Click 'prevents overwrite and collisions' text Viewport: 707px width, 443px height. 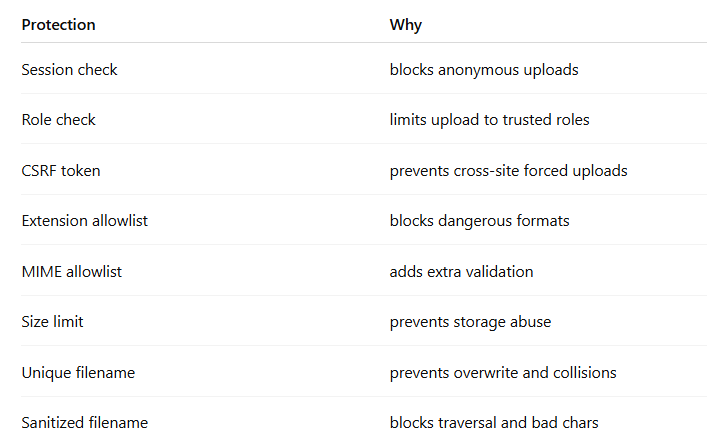(503, 373)
